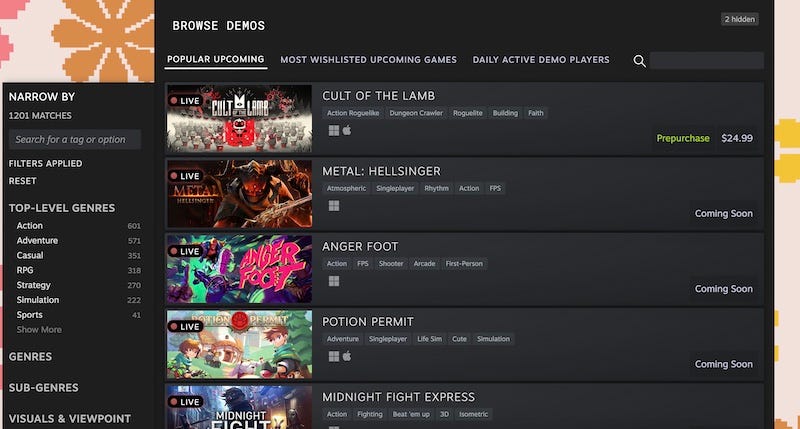Expand the Sub-Genres filter section
800x429 pixels.
point(43,388)
